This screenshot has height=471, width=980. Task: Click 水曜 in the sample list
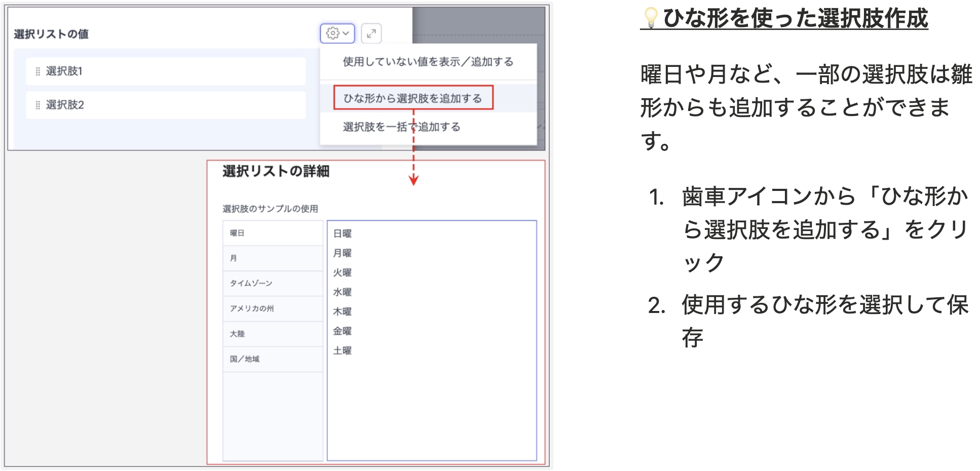pos(342,292)
